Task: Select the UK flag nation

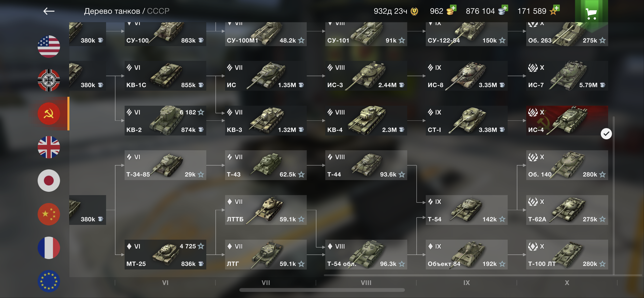Action: (49, 147)
